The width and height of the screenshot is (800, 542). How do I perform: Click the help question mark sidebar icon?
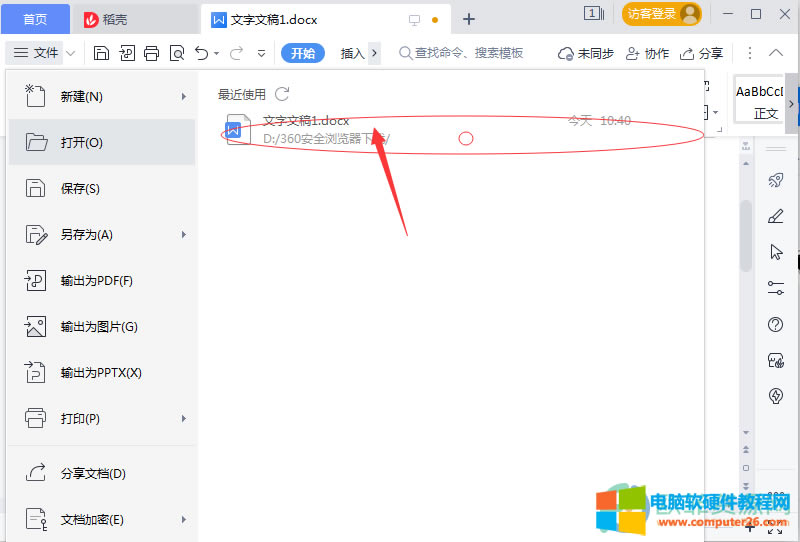pyautogui.click(x=776, y=324)
